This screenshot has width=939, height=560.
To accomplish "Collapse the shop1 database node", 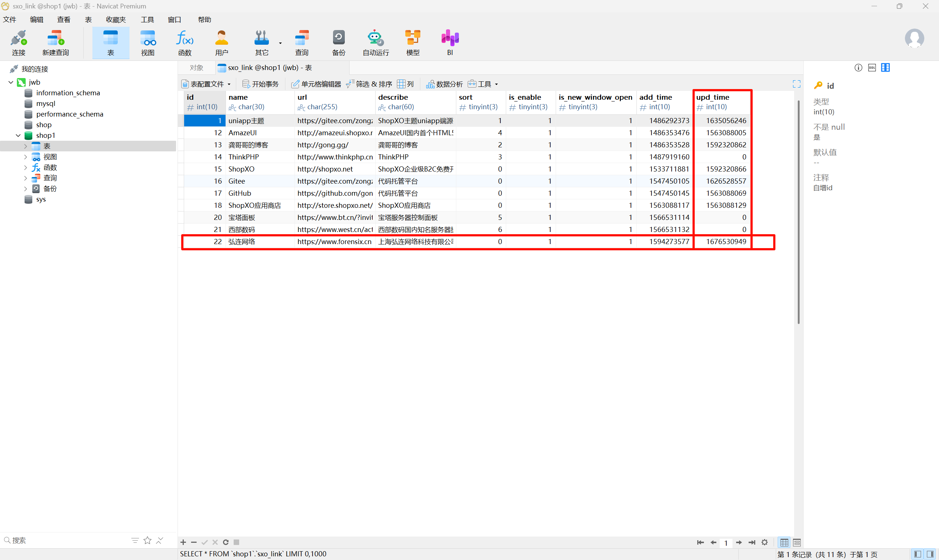I will click(x=18, y=135).
